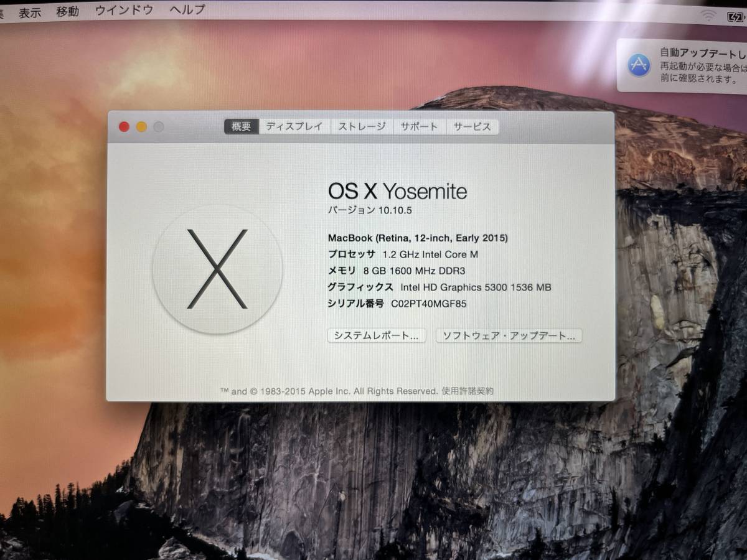
Task: Click the MacBook (Retina, 12-inch, Early 2015) line
Action: [418, 238]
